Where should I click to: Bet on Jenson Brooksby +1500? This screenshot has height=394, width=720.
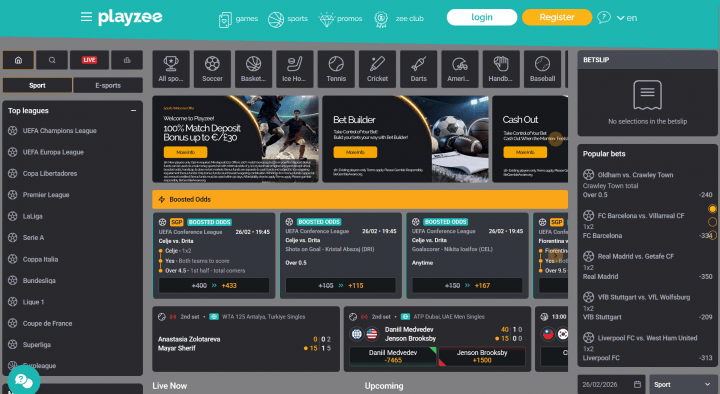coord(482,356)
